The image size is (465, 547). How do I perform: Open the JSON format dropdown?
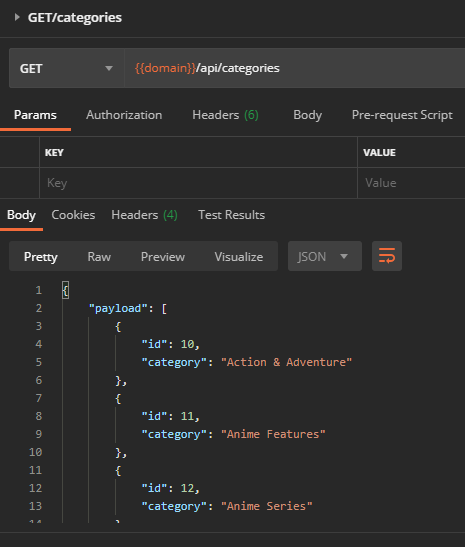click(x=325, y=256)
